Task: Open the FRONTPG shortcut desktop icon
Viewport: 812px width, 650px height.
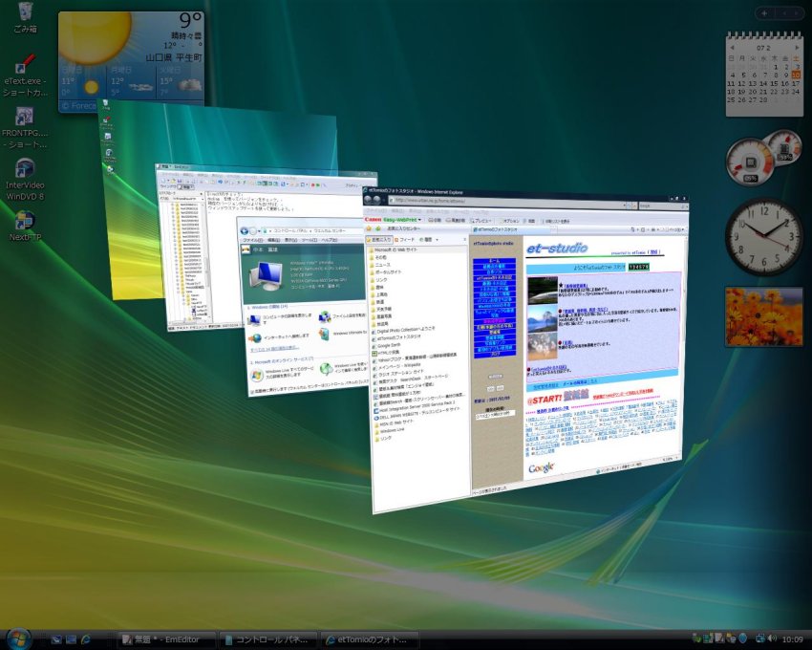Action: [25, 127]
